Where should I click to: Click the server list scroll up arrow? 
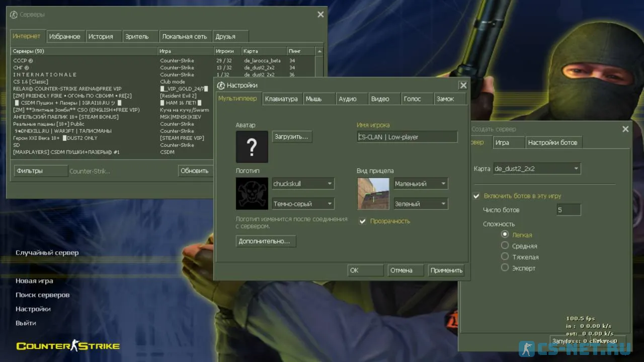pos(319,51)
